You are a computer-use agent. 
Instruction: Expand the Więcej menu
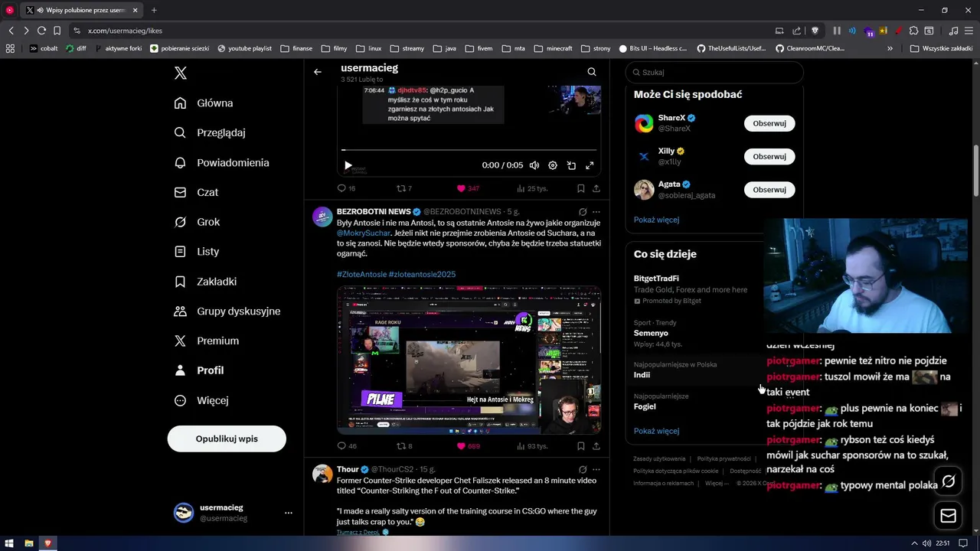click(201, 400)
